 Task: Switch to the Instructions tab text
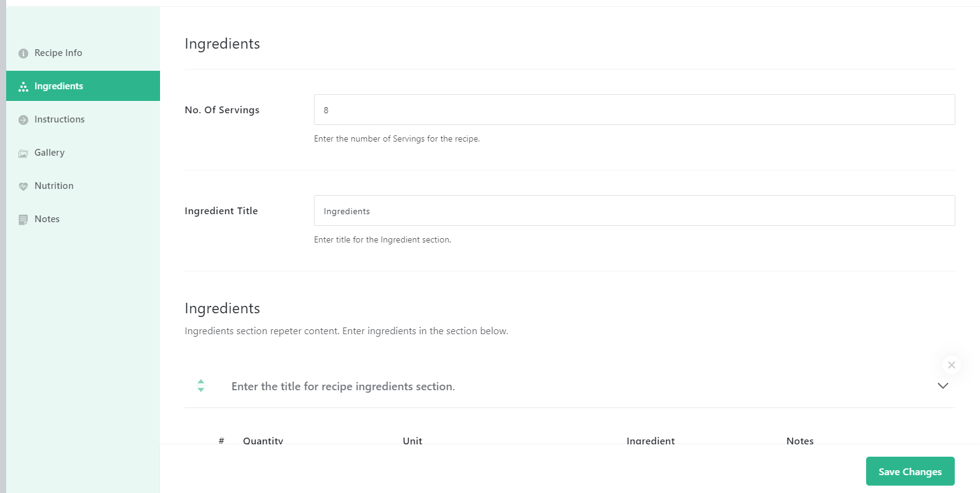pyautogui.click(x=60, y=119)
